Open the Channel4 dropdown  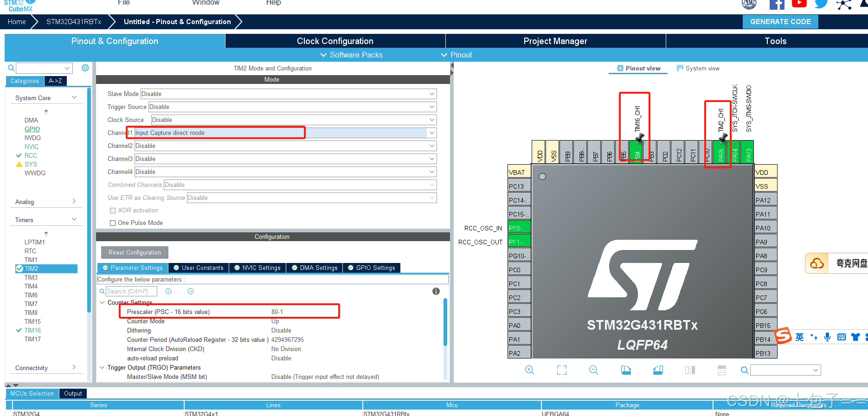[x=286, y=172]
